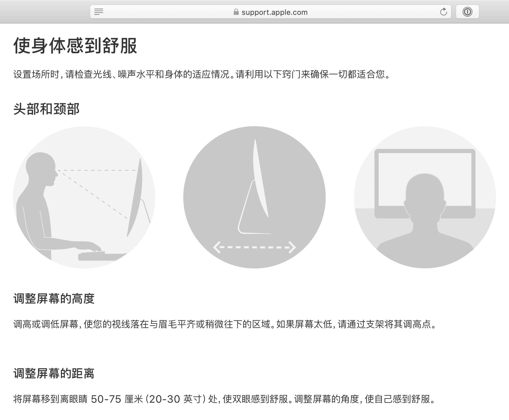Click the 头部和颈部 section heading
509x420 pixels.
(46, 109)
